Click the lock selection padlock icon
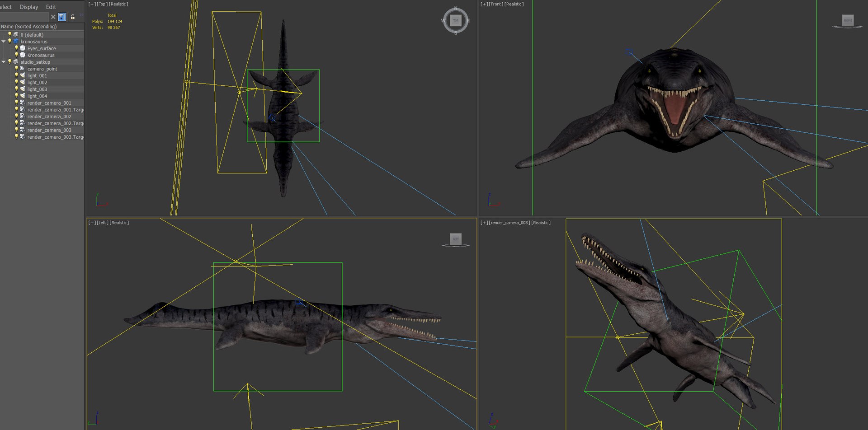The image size is (868, 430). (72, 17)
